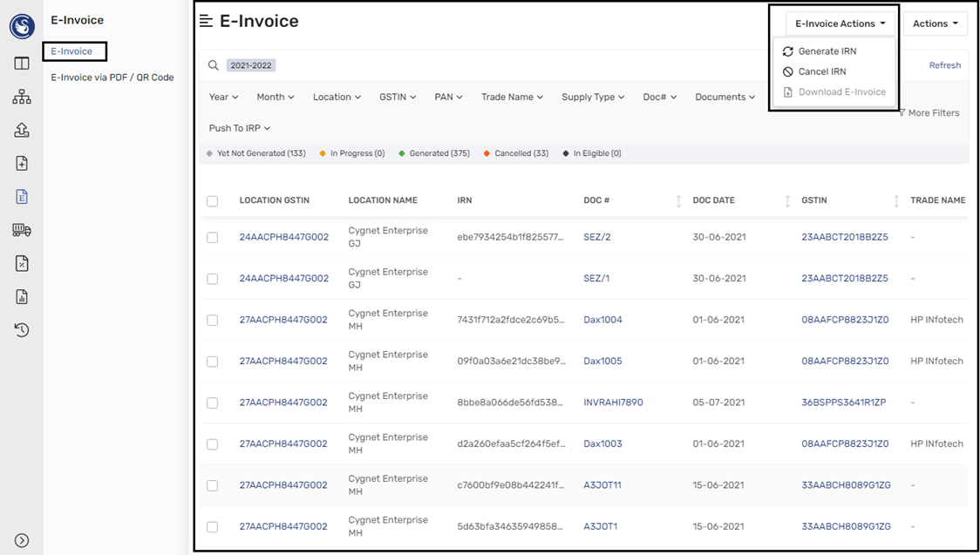This screenshot has height=555, width=980.
Task: Expand sidebar using bottom arrow circle icon
Action: (22, 540)
